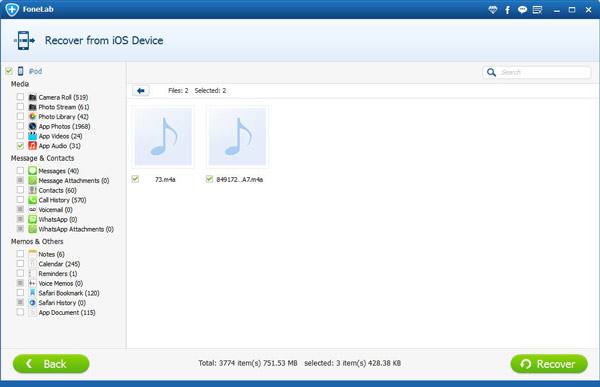Click the 73.m4a file name
This screenshot has width=600, height=387.
coord(165,180)
